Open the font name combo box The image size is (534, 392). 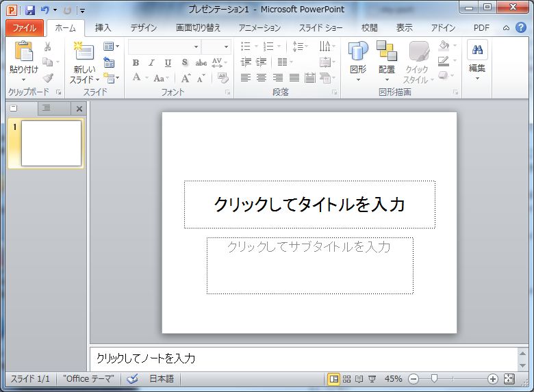point(165,47)
